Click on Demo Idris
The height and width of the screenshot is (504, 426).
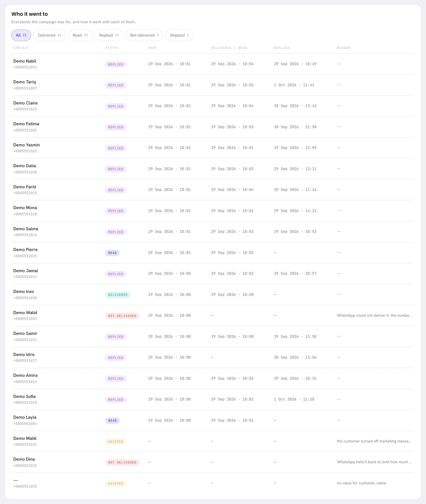point(24,354)
